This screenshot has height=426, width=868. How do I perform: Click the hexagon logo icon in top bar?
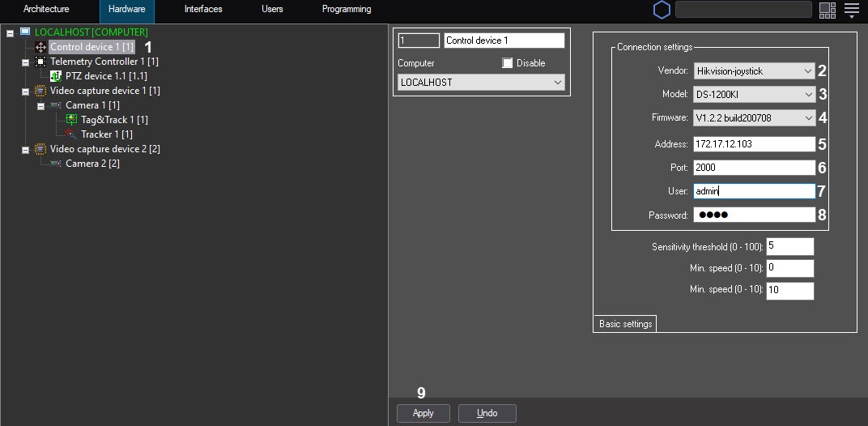coord(662,10)
